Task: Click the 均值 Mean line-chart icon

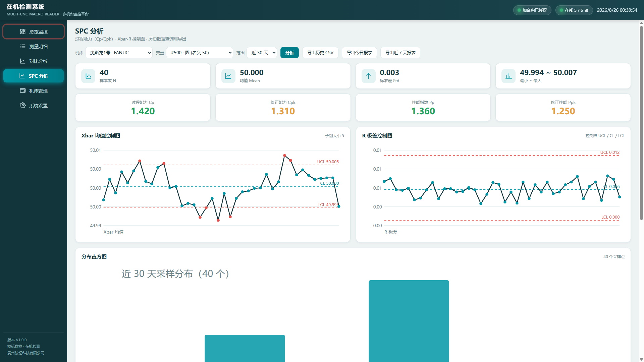Action: 228,76
